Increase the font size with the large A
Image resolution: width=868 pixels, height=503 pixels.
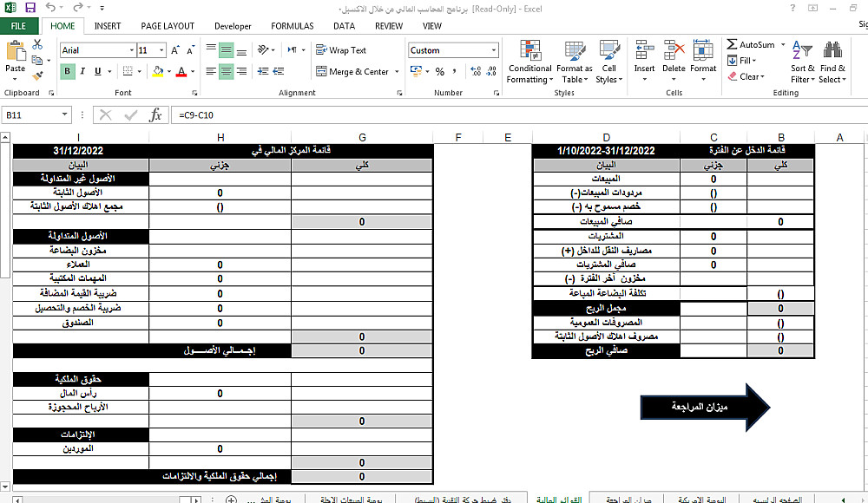175,50
